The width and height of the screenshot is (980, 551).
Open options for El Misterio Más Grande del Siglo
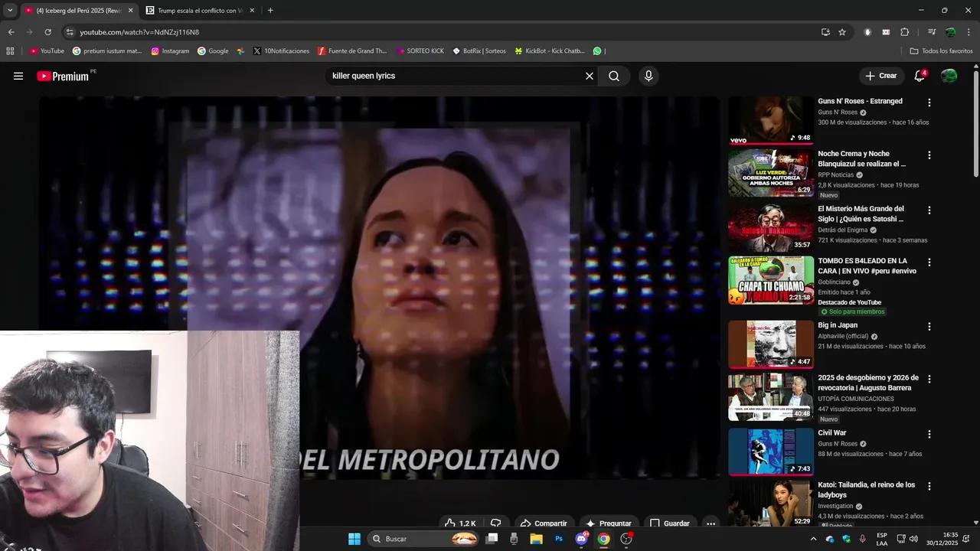click(x=929, y=210)
